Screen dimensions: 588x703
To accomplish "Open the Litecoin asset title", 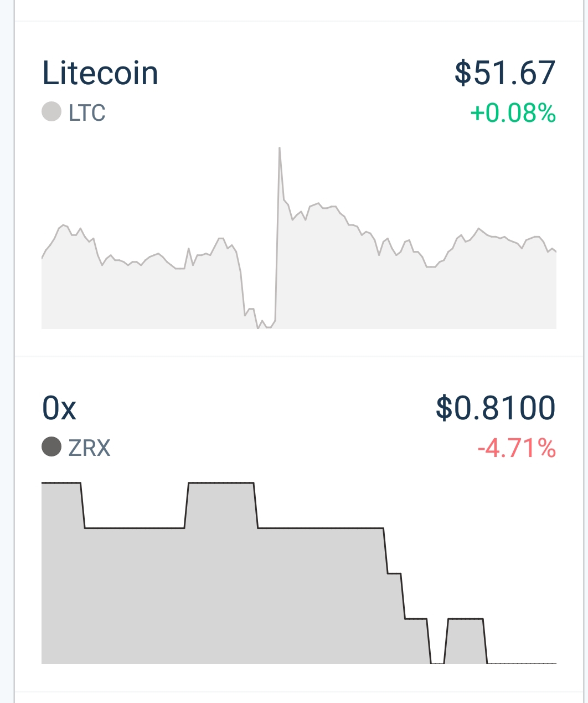I will coord(100,73).
